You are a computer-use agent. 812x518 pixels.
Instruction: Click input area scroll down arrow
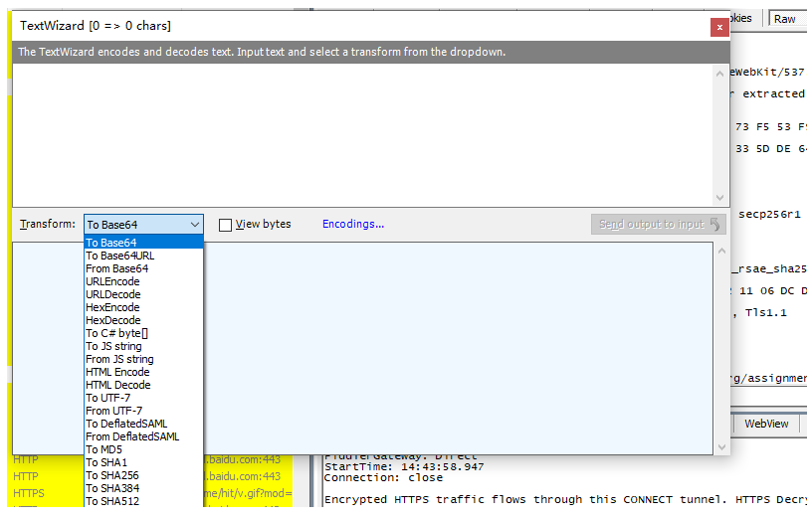tap(719, 197)
